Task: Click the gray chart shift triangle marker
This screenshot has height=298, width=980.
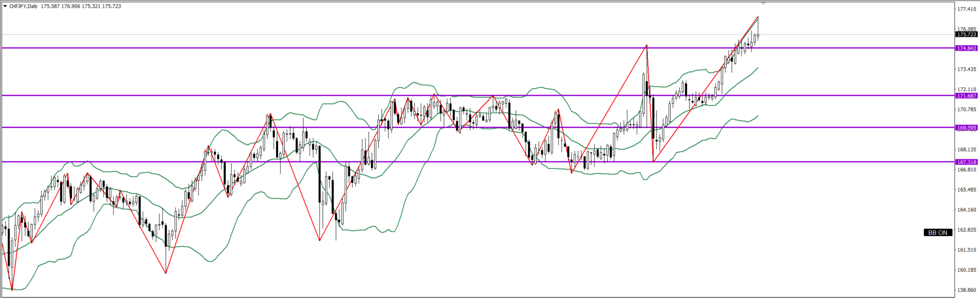Action: tap(763, 4)
